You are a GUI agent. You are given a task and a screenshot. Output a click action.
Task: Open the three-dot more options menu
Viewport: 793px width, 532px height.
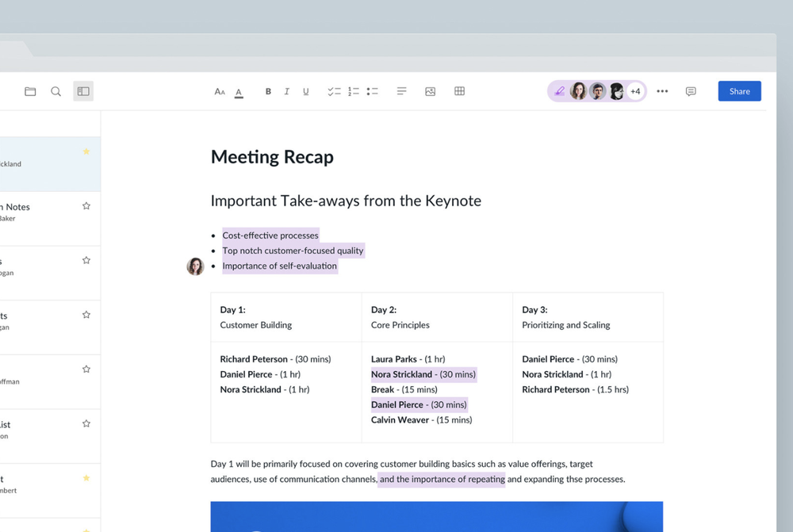[x=662, y=91]
